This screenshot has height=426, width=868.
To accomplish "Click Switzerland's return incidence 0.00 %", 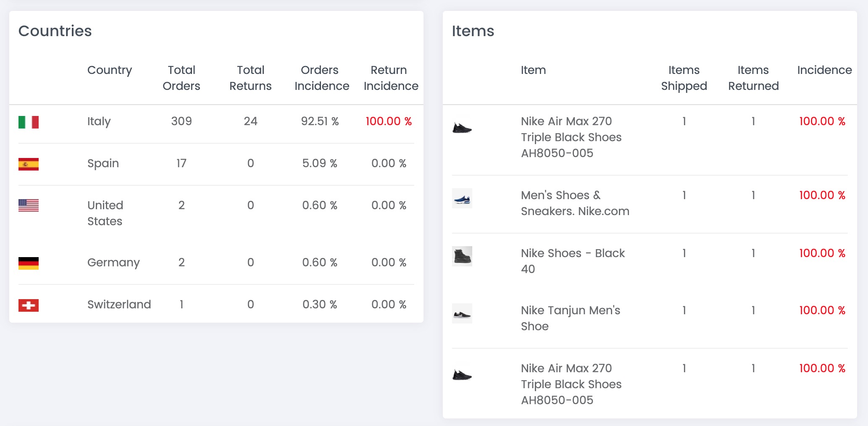I will (x=389, y=305).
